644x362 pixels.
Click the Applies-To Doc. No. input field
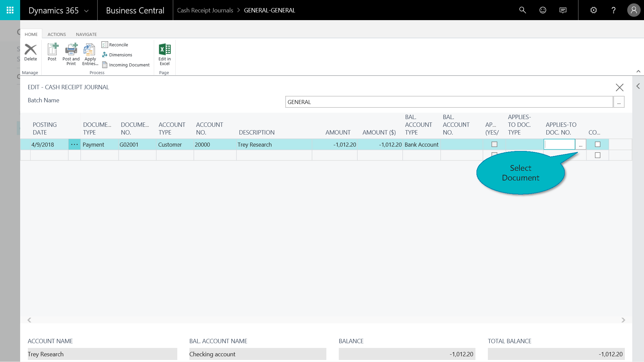pos(559,145)
